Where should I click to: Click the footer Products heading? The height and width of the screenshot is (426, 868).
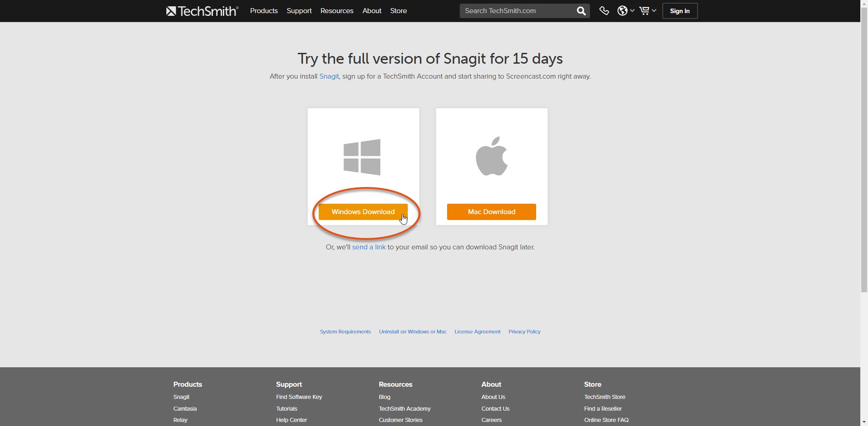pyautogui.click(x=188, y=384)
